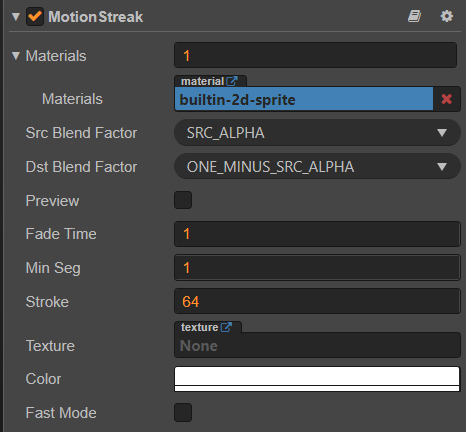Select the Min Seg label

[53, 268]
